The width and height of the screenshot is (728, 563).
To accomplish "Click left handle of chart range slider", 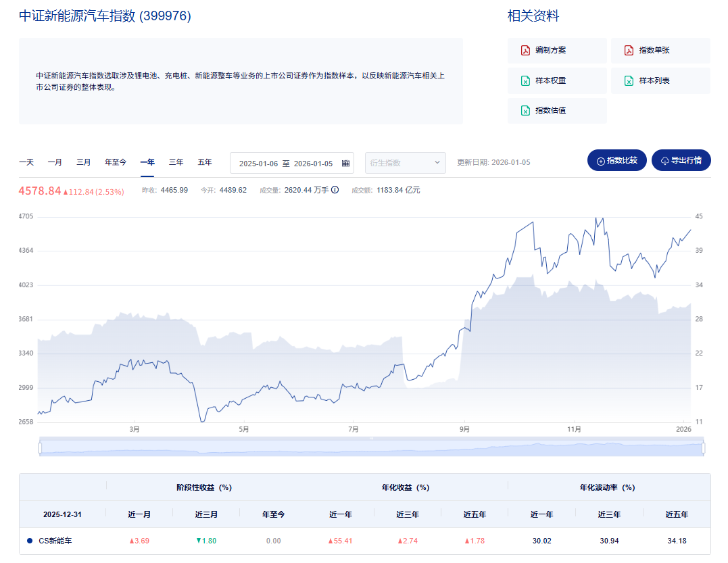I will tap(41, 447).
